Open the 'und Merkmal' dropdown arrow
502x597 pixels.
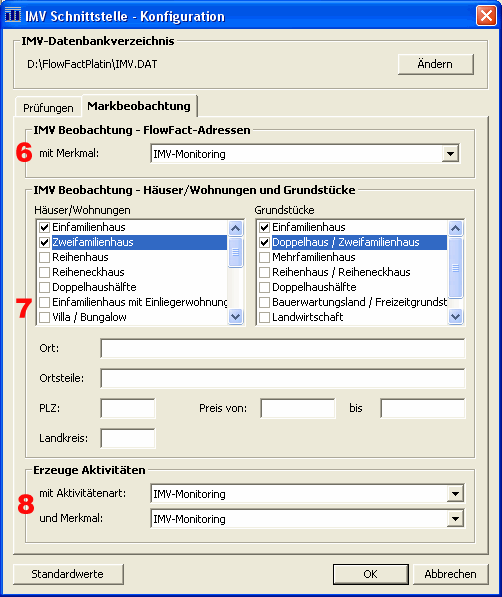coord(455,519)
